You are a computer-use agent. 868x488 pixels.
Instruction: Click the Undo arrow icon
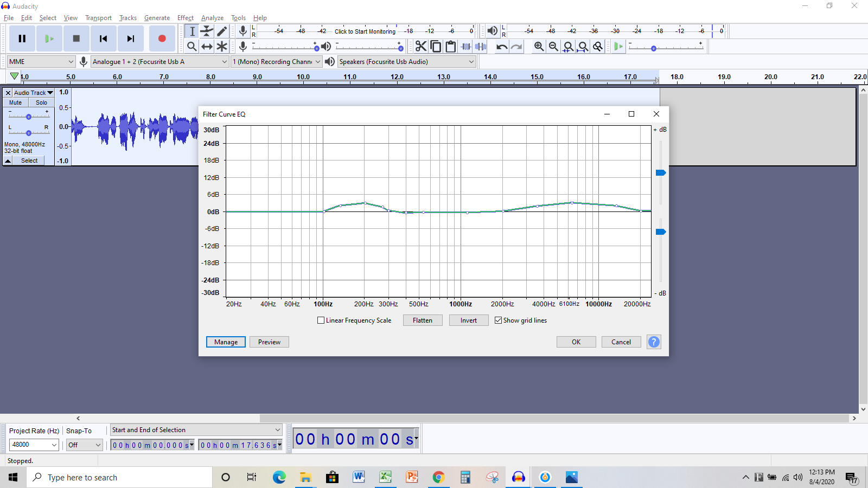[x=502, y=47]
